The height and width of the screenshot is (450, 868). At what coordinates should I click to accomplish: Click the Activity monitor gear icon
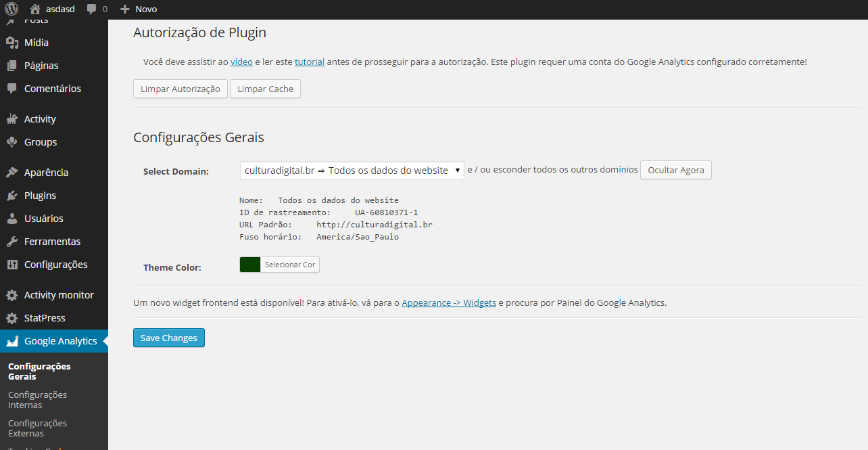tap(11, 295)
